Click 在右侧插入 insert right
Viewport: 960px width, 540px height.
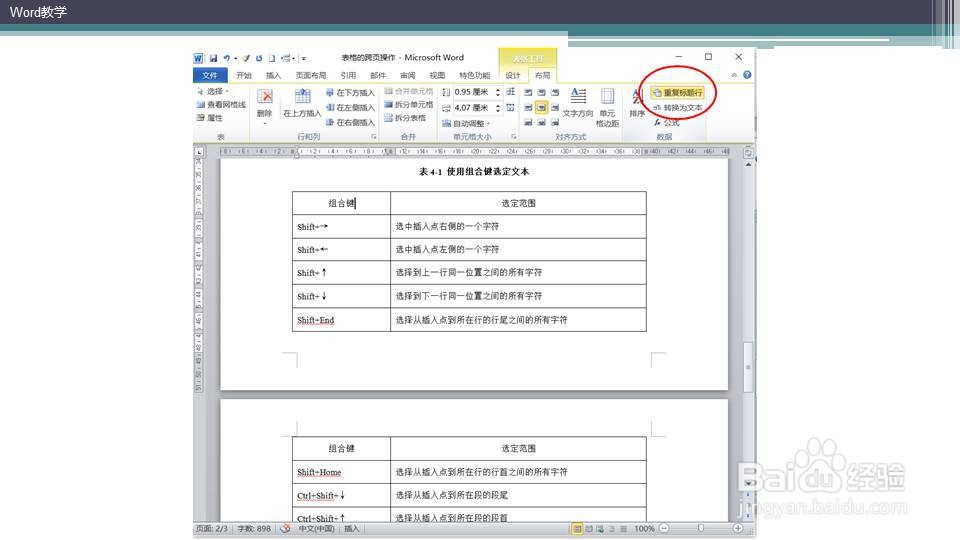pyautogui.click(x=350, y=122)
